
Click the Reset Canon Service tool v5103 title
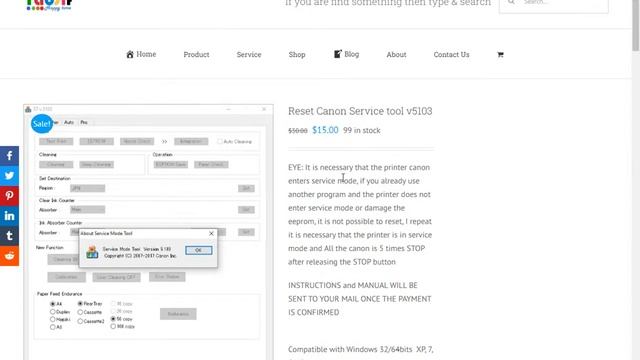point(360,111)
